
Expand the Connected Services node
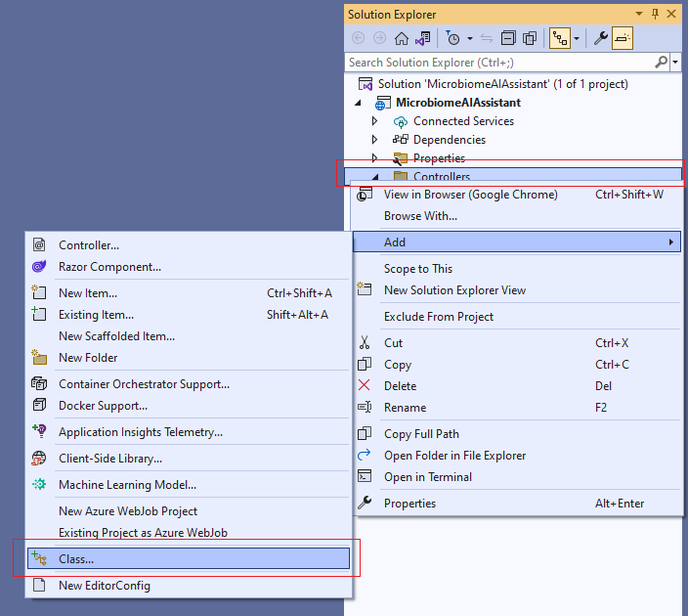pos(374,120)
